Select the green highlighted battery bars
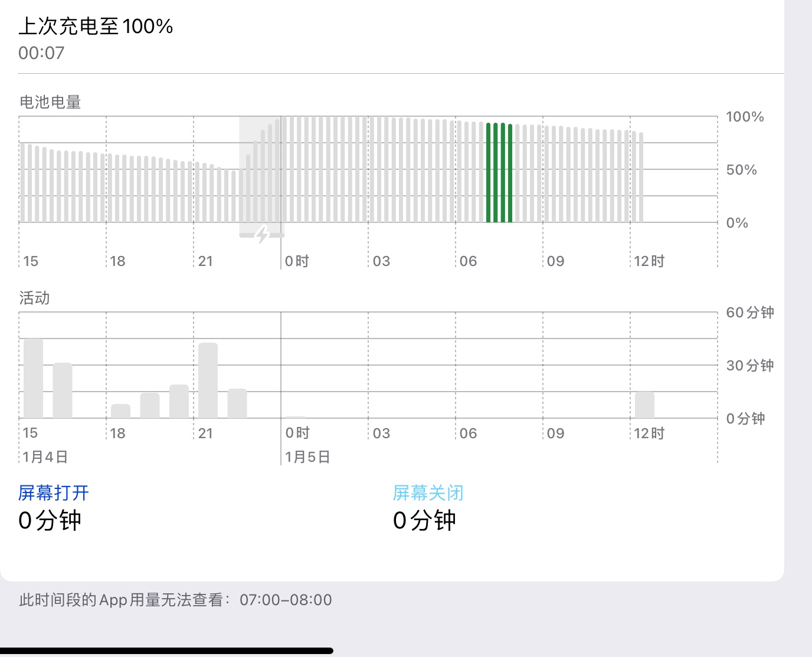Viewport: 812px width, 657px height. point(499,173)
